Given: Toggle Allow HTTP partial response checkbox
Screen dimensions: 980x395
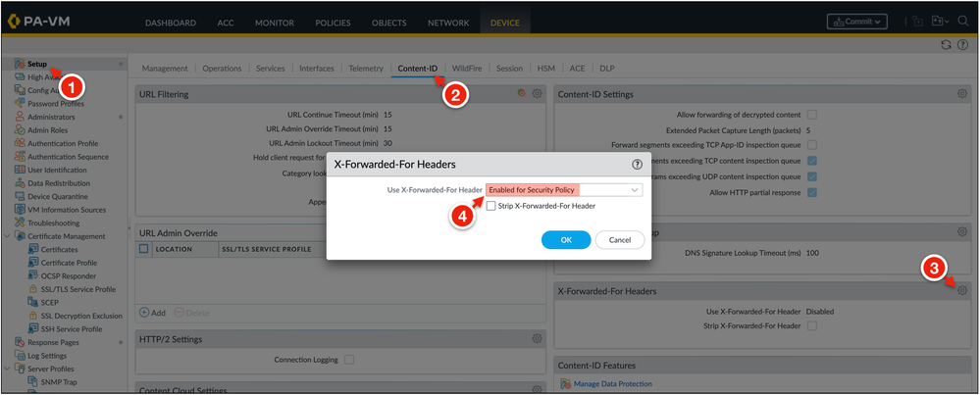Looking at the screenshot, I should 812,193.
